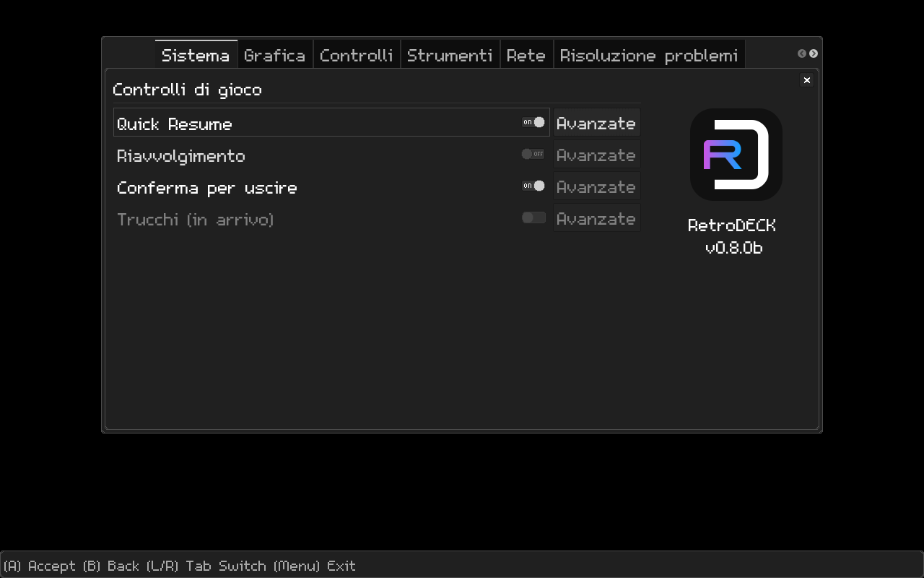Select the Sistema tab

[x=195, y=56]
